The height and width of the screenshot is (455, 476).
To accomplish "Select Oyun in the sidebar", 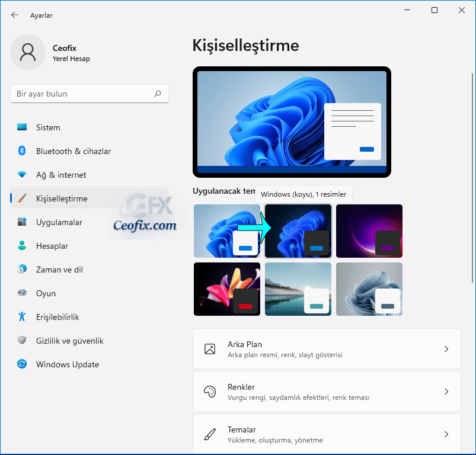I will (x=90, y=293).
